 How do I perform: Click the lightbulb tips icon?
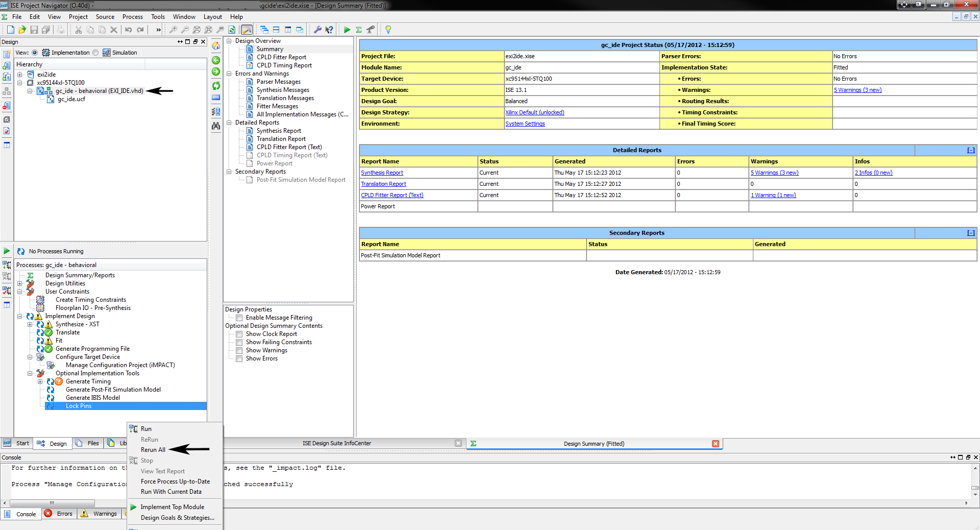click(x=388, y=30)
